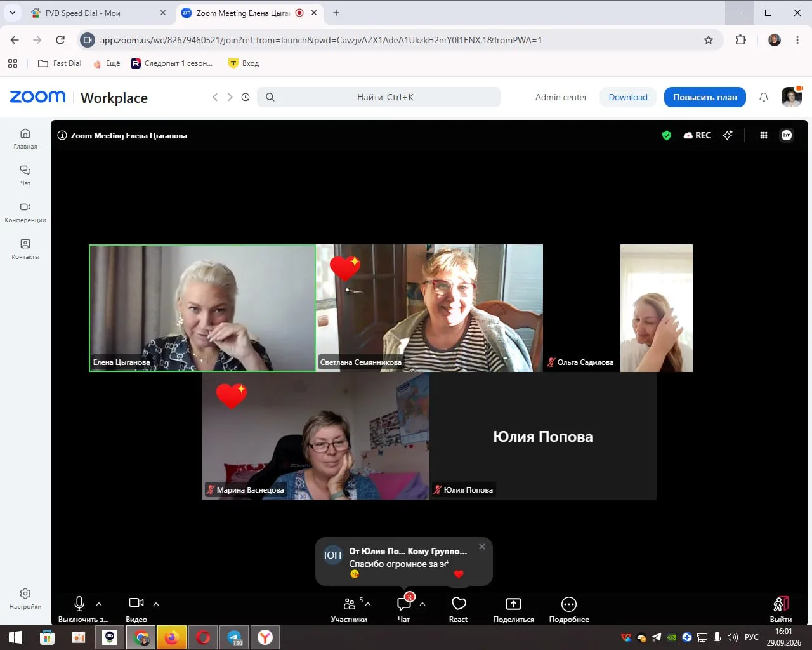
Task: Toggle the camera with the Видео button
Action: coord(136,609)
